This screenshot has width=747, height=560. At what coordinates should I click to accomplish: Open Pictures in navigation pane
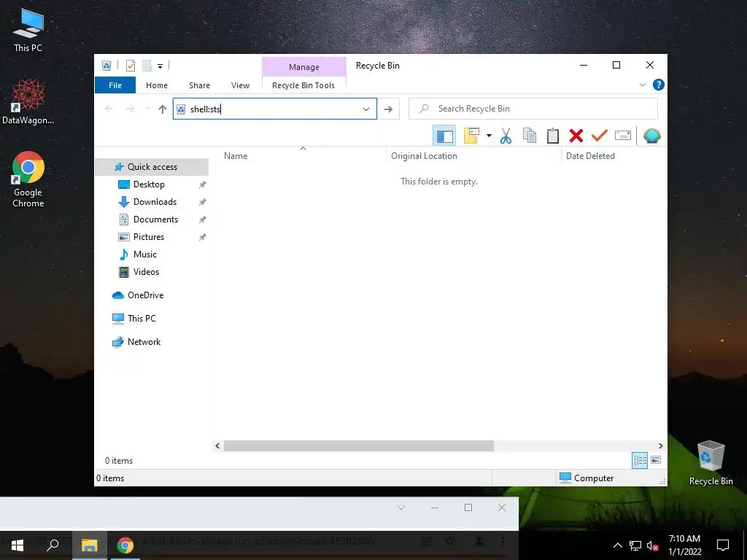coord(149,237)
